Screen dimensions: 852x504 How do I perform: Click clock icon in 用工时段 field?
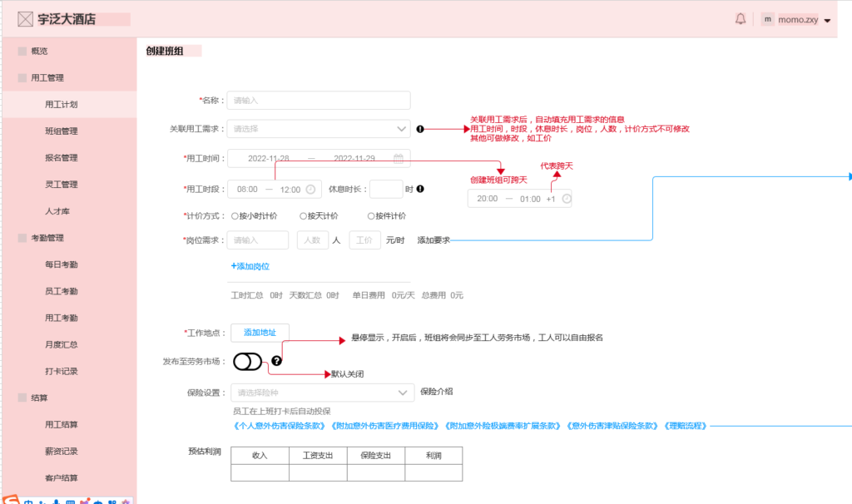point(310,189)
